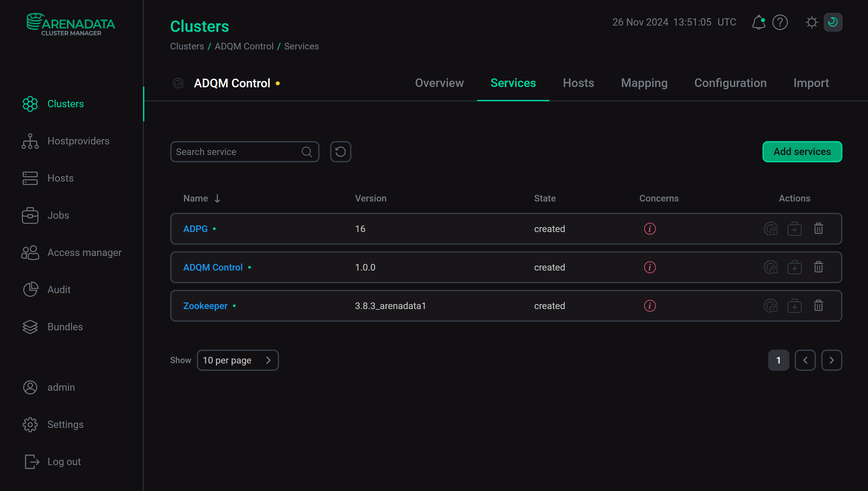Viewport: 868px width, 491px height.
Task: Refresh the services list
Action: pyautogui.click(x=340, y=152)
